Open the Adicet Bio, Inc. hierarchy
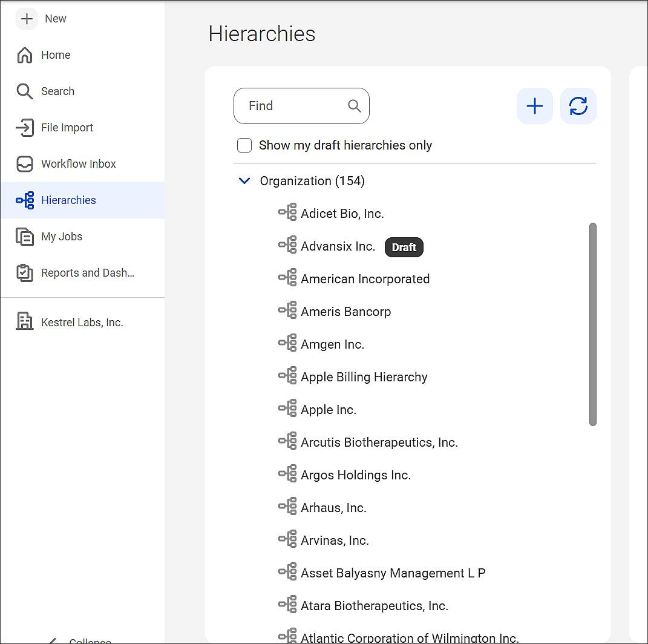The image size is (648, 644). pyautogui.click(x=342, y=214)
